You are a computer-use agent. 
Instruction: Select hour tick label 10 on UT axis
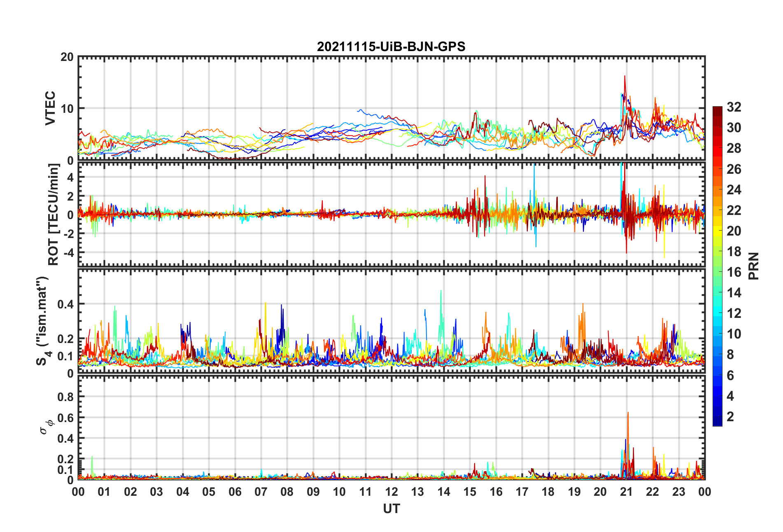click(x=339, y=492)
